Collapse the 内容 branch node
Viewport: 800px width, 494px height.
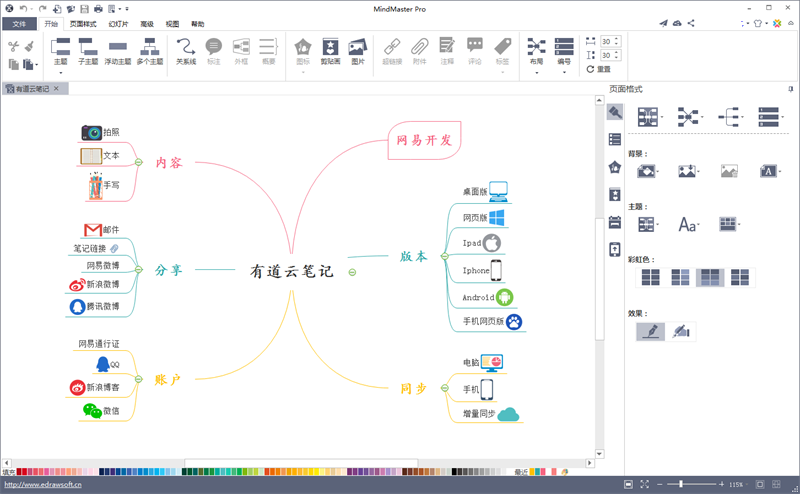pyautogui.click(x=138, y=162)
